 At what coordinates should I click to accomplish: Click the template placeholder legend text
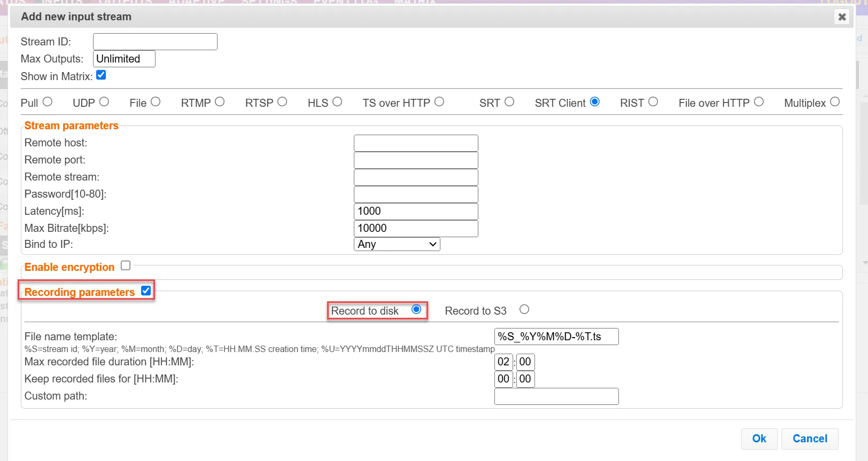coord(260,349)
